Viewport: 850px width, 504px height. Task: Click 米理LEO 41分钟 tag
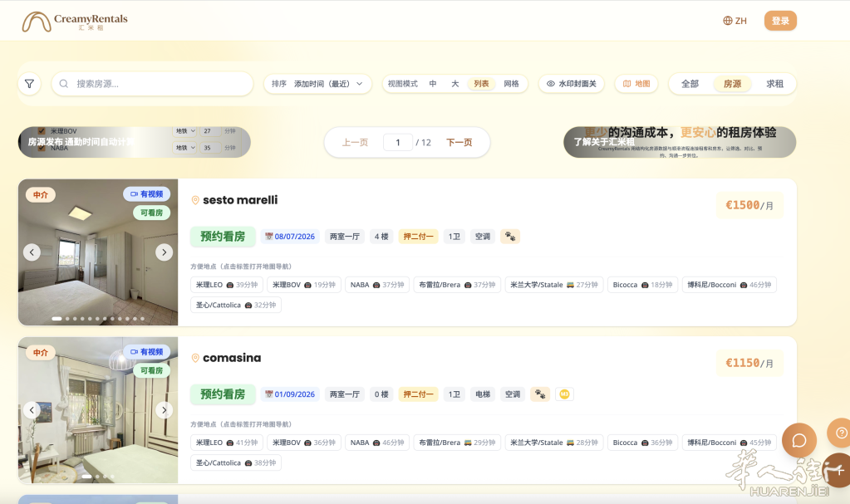227,443
